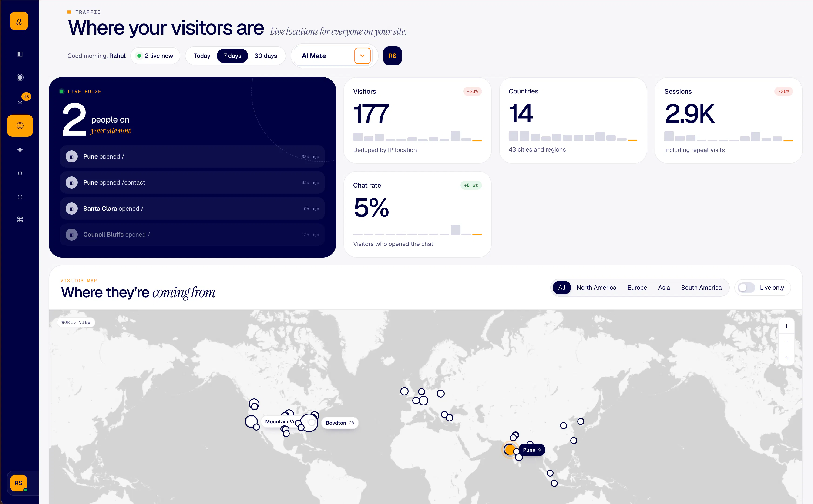Click the 'Council Bluffs opened /' row
Viewport: 813px width, 504px height.
click(192, 235)
